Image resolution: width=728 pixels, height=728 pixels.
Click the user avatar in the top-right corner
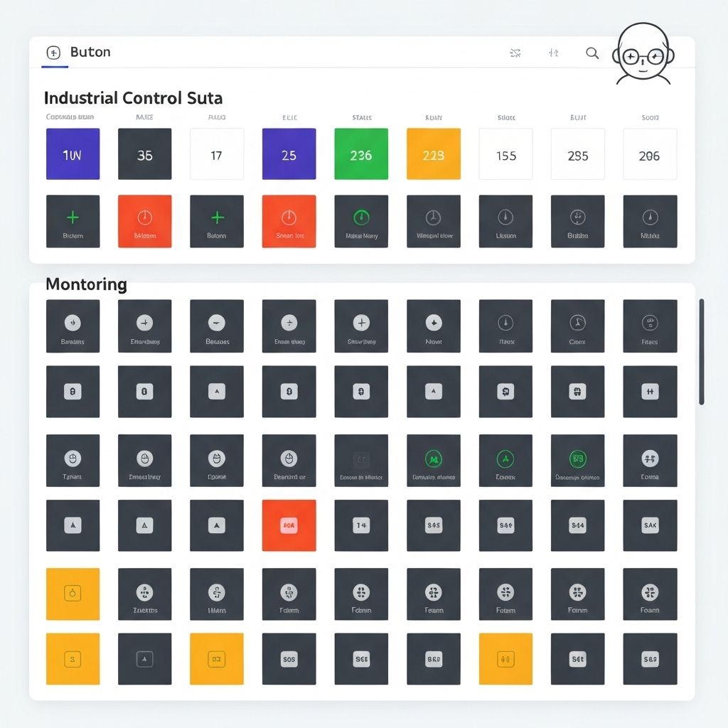(x=643, y=55)
